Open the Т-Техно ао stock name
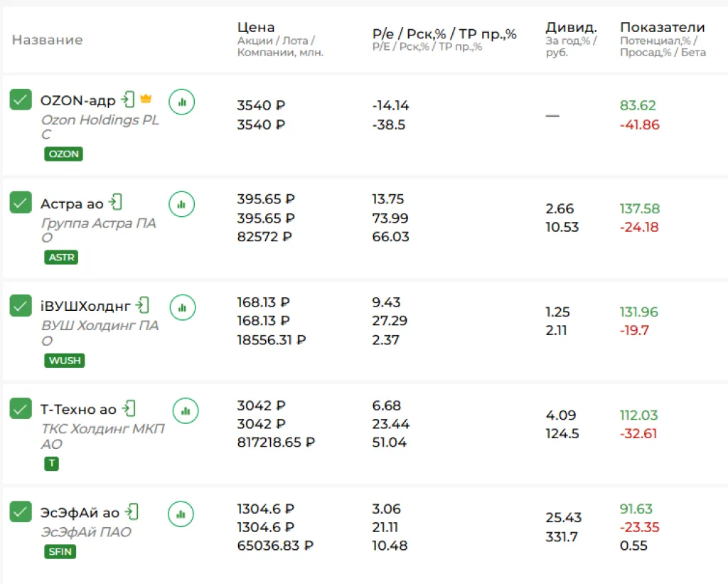 (78, 409)
